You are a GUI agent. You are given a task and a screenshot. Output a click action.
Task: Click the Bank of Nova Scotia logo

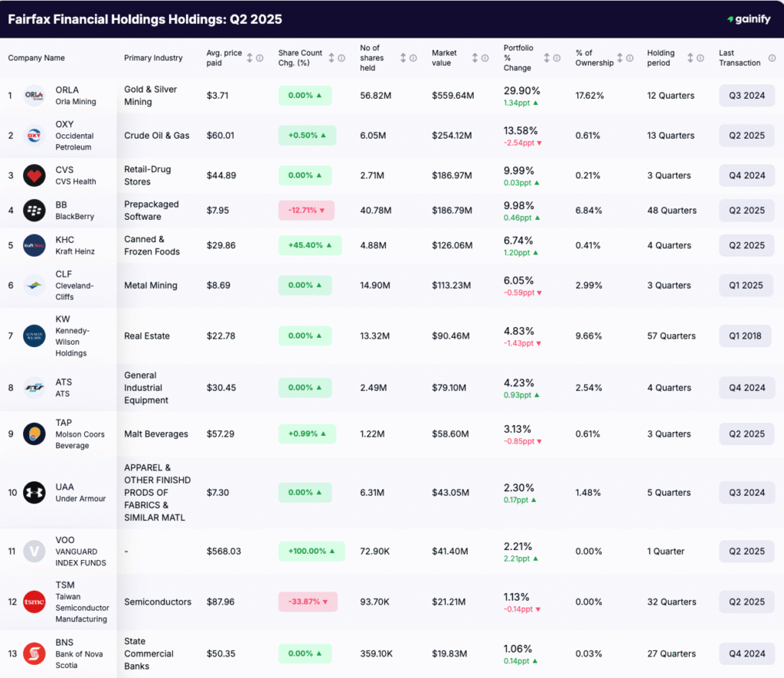click(x=34, y=654)
